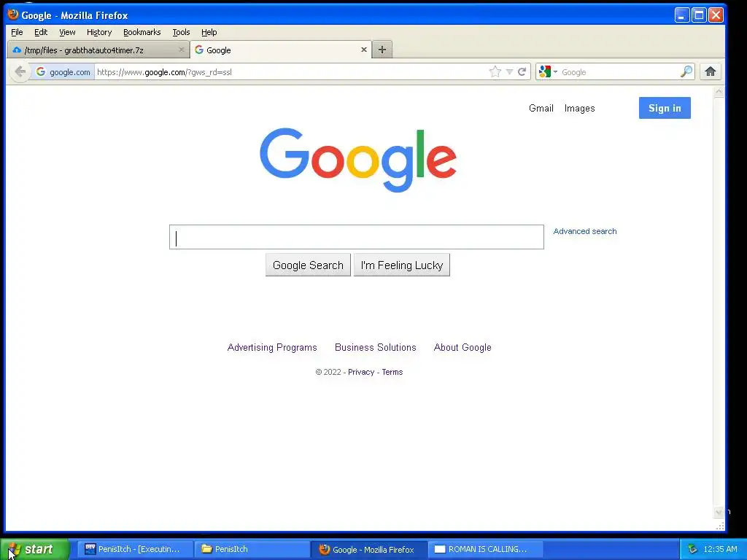Open the View menu
Image resolution: width=747 pixels, height=560 pixels.
click(67, 32)
